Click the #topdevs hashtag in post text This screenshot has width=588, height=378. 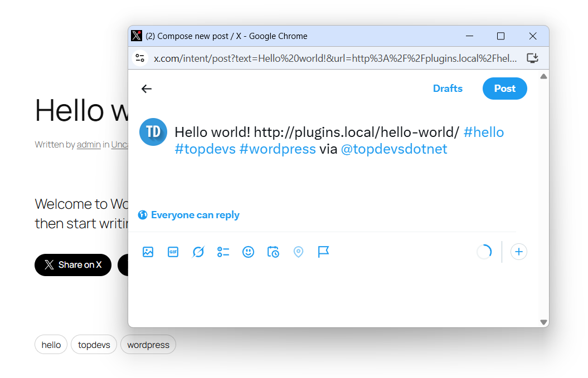[205, 149]
